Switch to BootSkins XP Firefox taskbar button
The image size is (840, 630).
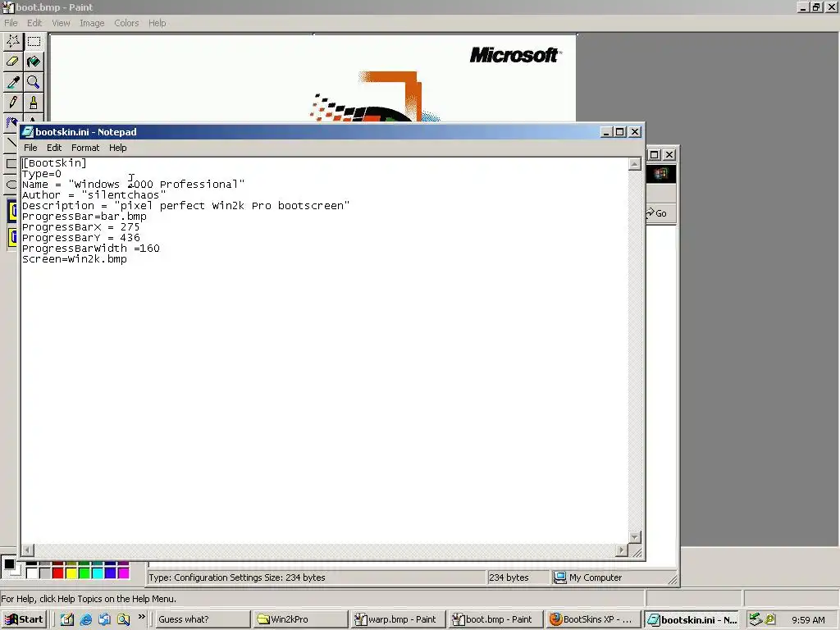point(593,619)
